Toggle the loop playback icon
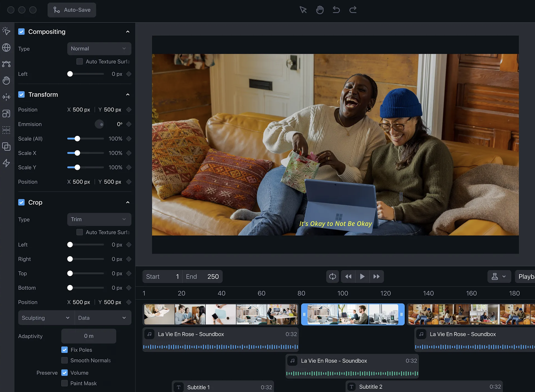Screen dimensions: 535x392 332,276
